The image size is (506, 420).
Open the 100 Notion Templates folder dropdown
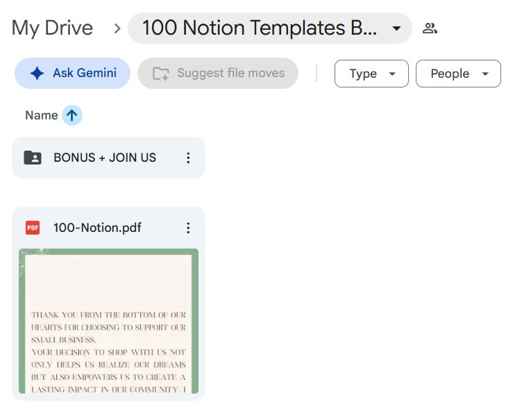[x=270, y=28]
